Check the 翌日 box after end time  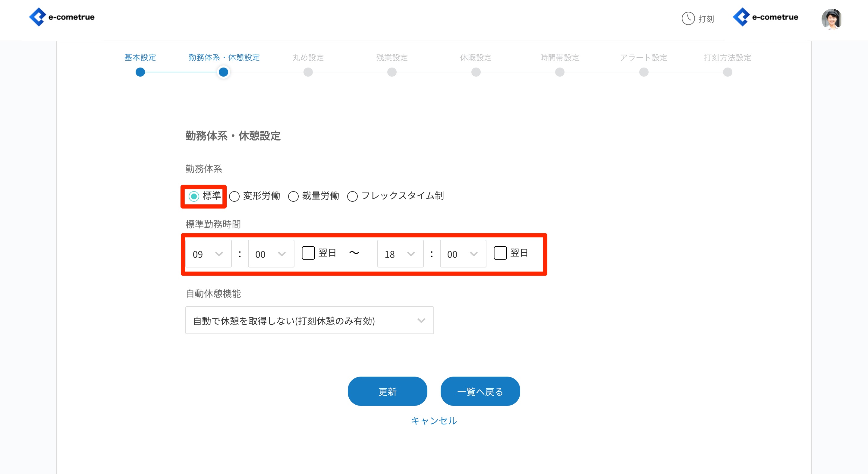[500, 253]
